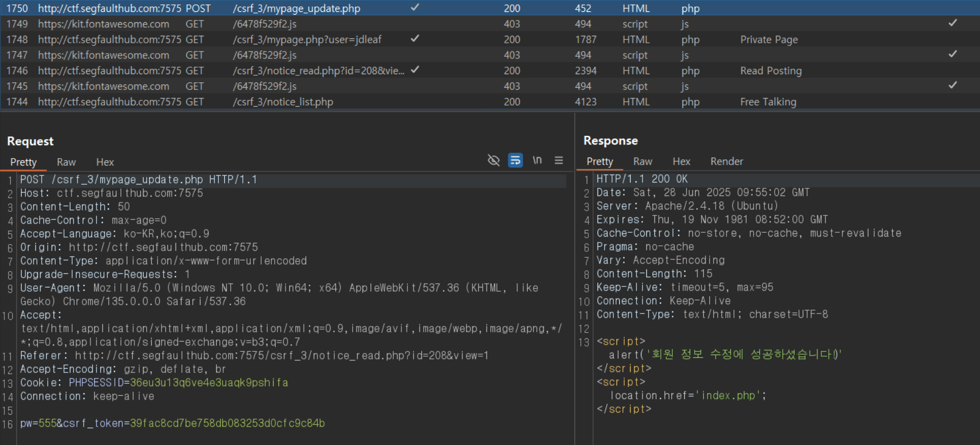Switch Request view to Hex tab
980x445 pixels.
coord(105,162)
